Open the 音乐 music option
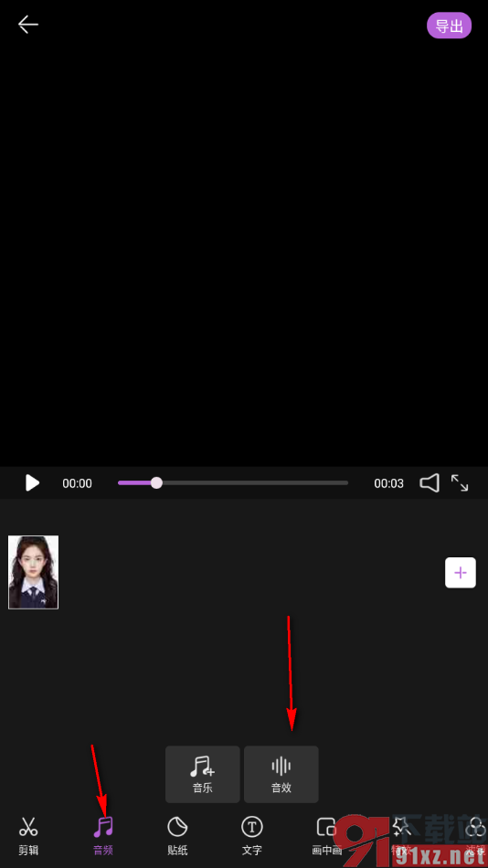Image resolution: width=488 pixels, height=868 pixels. pos(203,774)
